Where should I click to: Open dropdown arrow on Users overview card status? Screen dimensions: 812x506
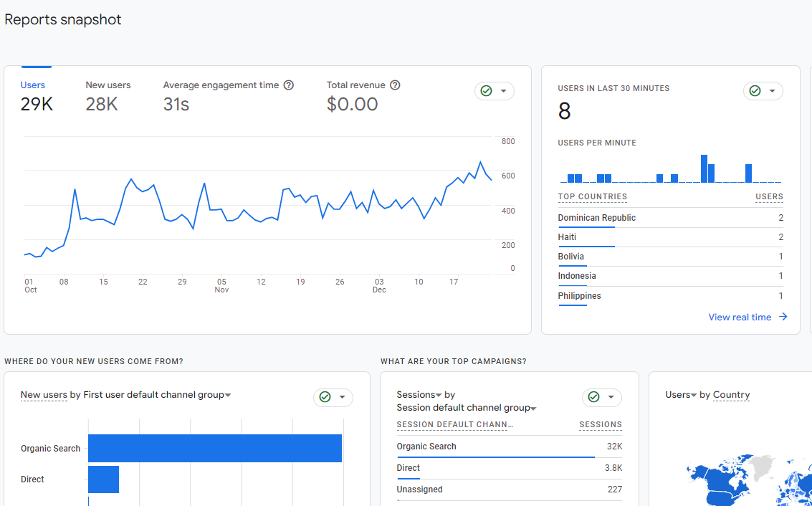click(x=503, y=91)
